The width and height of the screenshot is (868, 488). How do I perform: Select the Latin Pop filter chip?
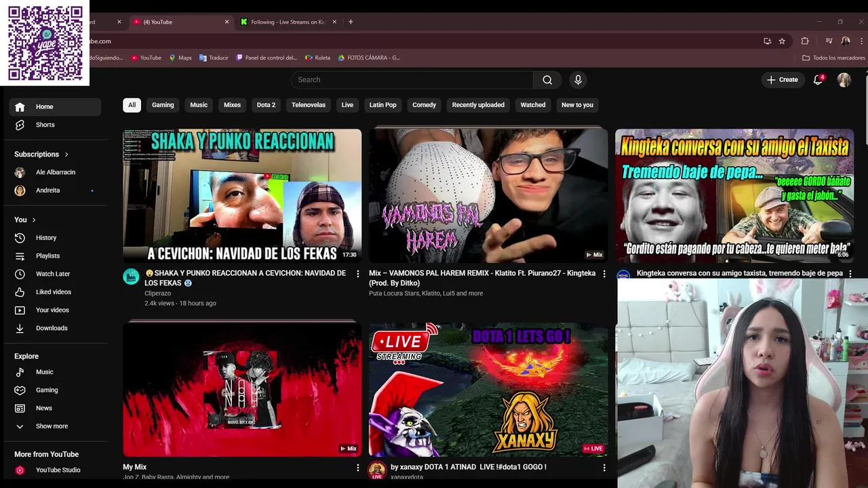[382, 105]
